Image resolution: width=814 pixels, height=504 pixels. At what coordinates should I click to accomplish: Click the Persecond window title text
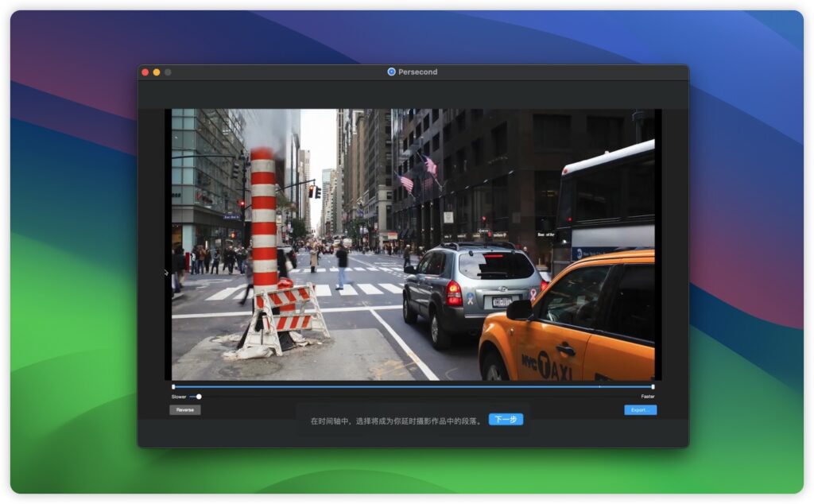click(x=418, y=72)
